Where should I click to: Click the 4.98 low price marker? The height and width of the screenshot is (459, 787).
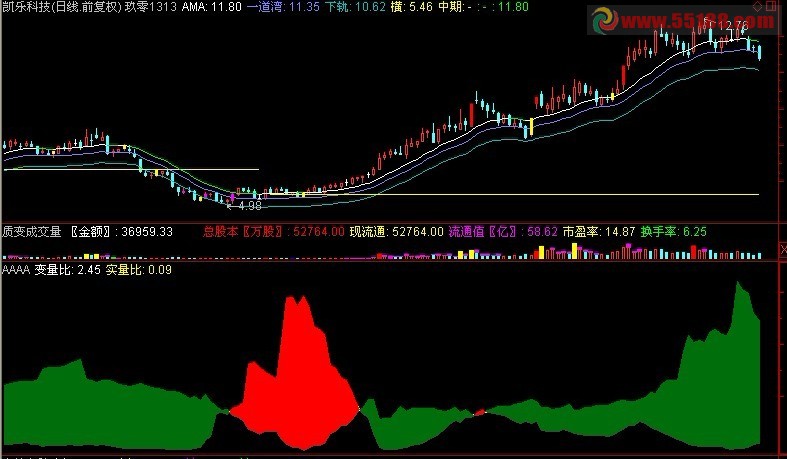[x=249, y=206]
